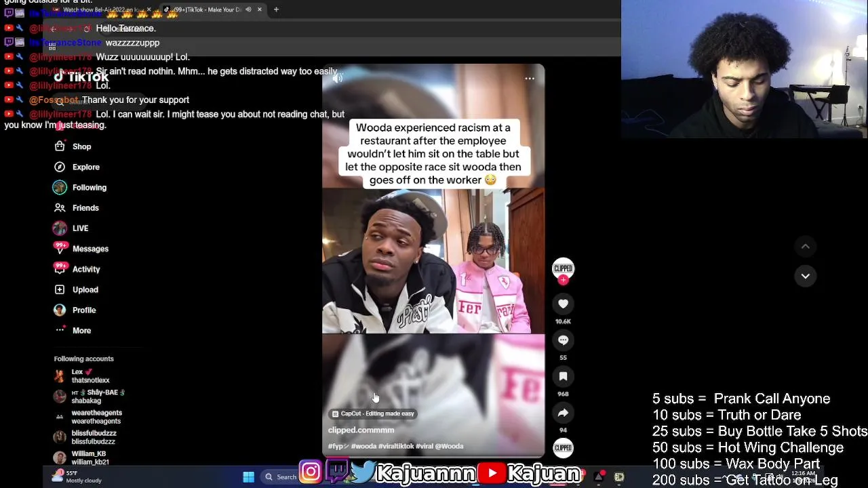Open the Windows Start menu
Image resolution: width=868 pixels, height=488 pixels.
pyautogui.click(x=248, y=476)
